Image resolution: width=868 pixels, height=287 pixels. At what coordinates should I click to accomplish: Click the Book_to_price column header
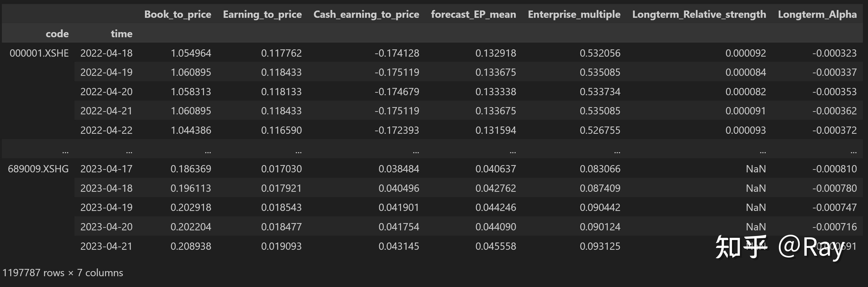click(x=178, y=14)
